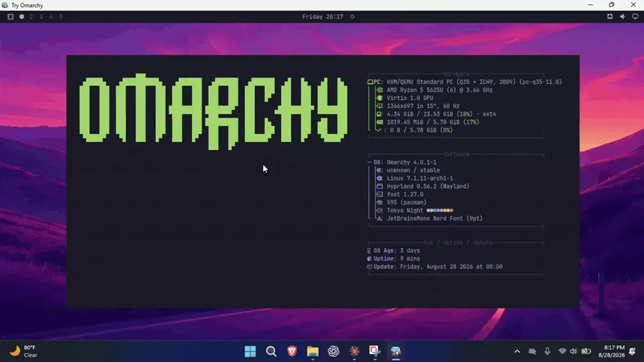Click the '1019.45 MiB / 5.78 GiB' memory line
The height and width of the screenshot is (362, 644).
428,122
